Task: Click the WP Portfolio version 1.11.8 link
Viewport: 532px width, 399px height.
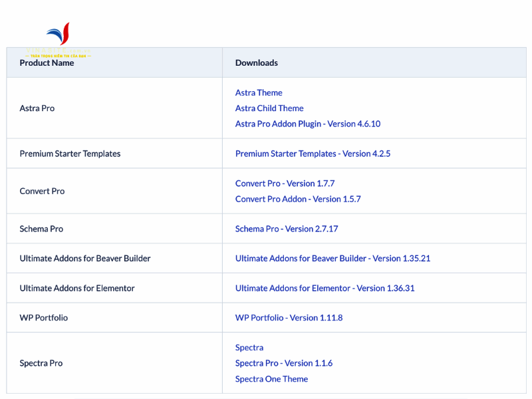Action: 289,318
